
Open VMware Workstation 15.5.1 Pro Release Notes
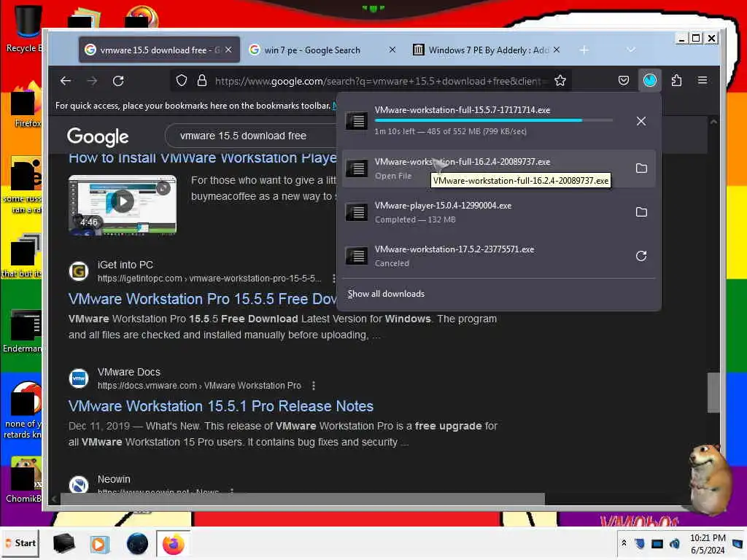(220, 406)
